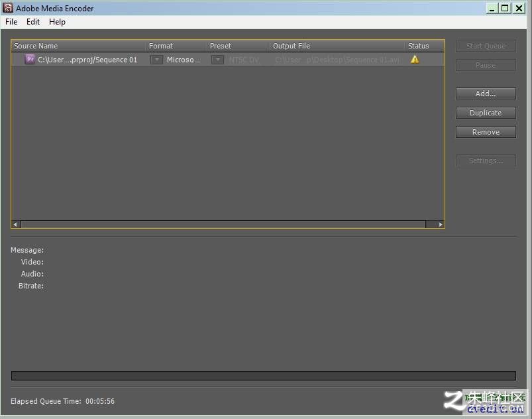Click the Premiere Pro icon beside Sequence 01
This screenshot has height=419, width=532.
click(30, 60)
